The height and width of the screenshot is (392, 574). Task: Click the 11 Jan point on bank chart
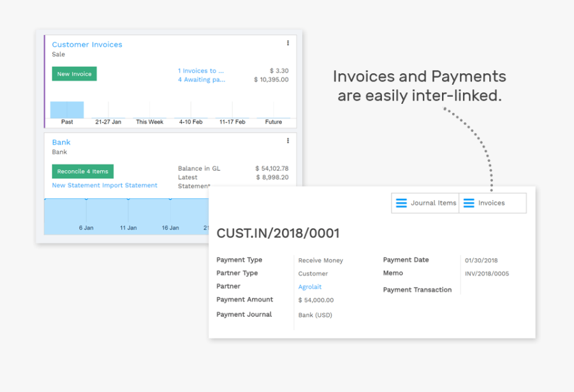pyautogui.click(x=128, y=199)
